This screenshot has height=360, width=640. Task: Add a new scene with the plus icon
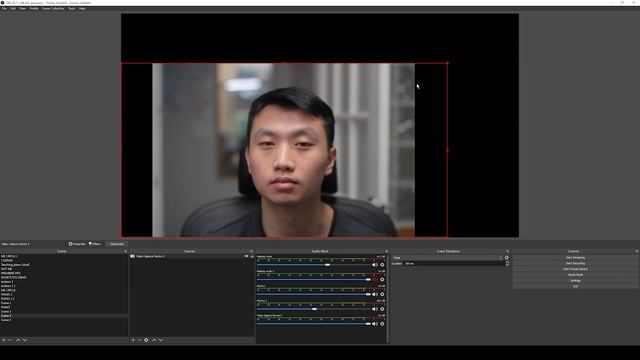(x=4, y=340)
